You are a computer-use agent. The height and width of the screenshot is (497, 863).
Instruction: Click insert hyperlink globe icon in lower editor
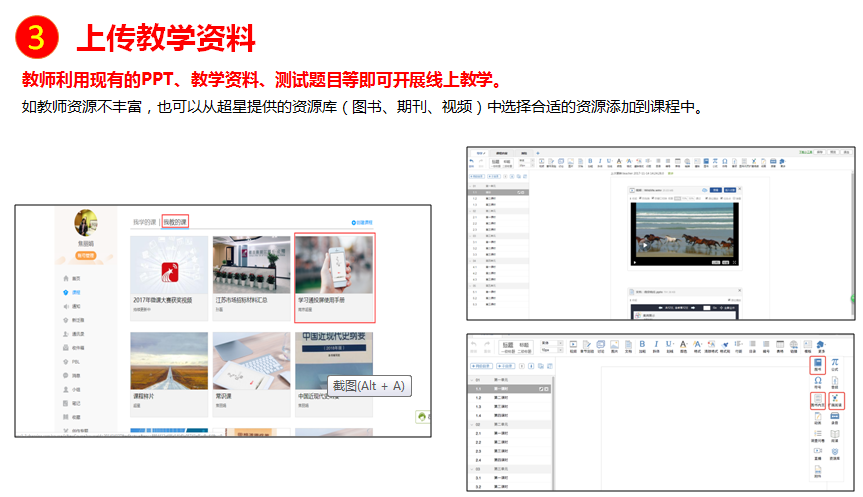point(794,345)
